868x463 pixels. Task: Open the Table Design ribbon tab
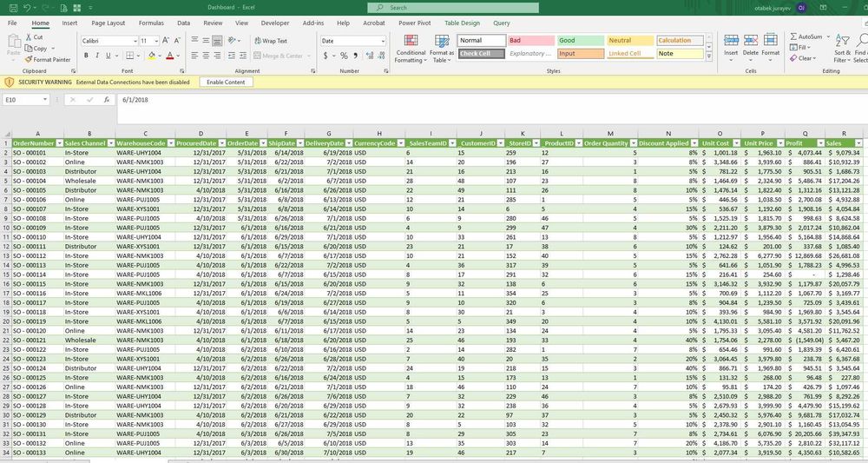click(463, 23)
